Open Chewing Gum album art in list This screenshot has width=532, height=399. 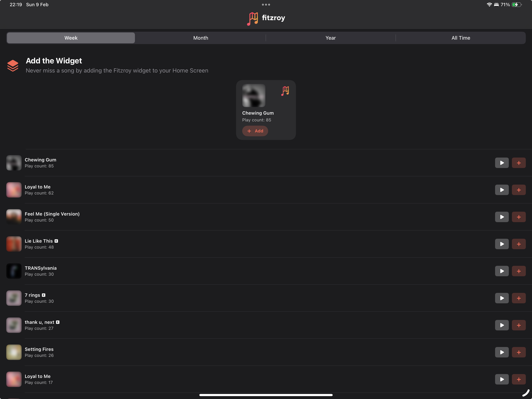(x=14, y=163)
